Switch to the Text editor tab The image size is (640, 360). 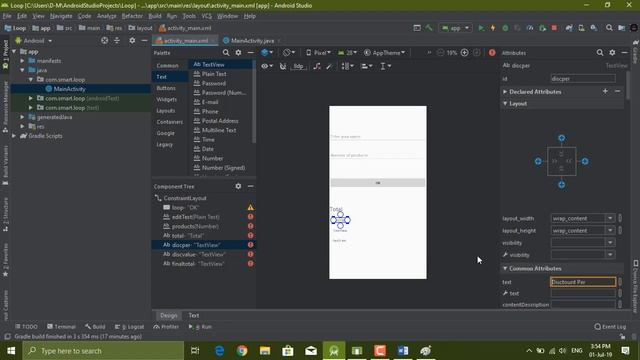pos(193,316)
